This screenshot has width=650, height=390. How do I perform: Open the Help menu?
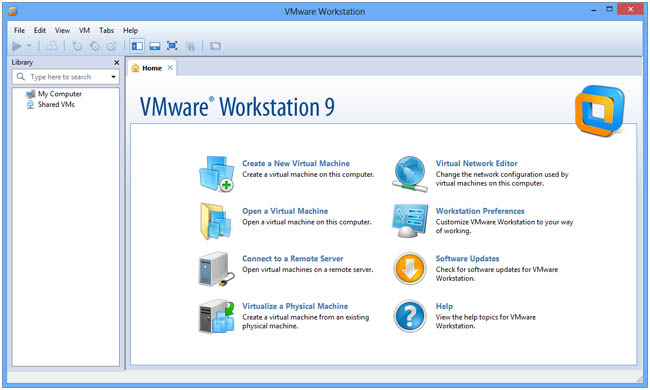tap(130, 30)
